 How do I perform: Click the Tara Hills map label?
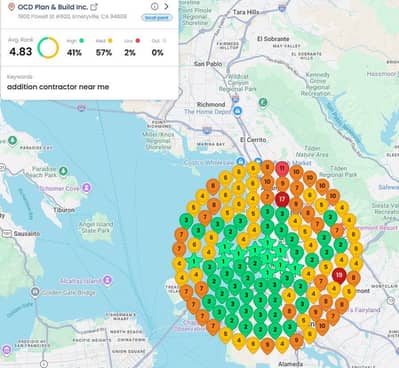coord(246,12)
